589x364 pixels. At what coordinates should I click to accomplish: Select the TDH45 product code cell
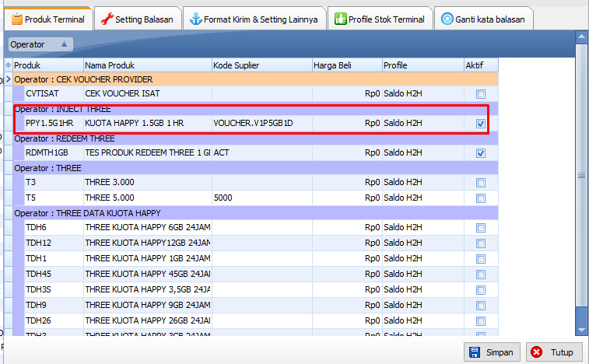[x=54, y=274]
